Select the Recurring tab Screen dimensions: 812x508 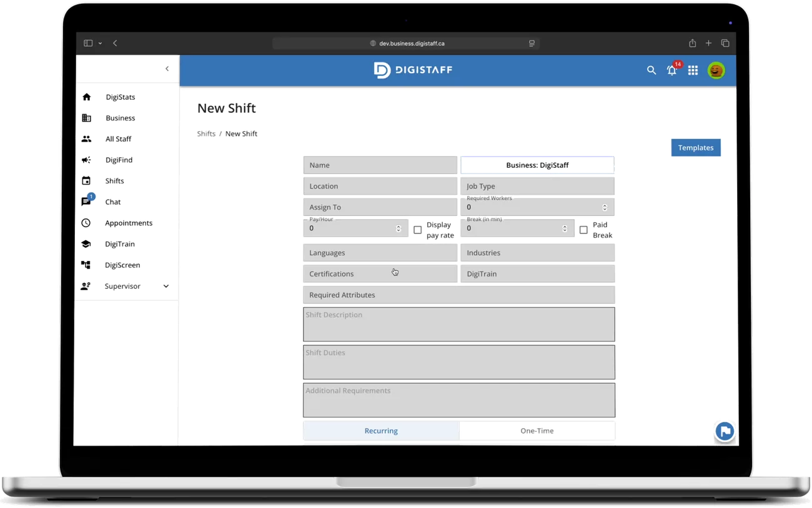pyautogui.click(x=381, y=431)
